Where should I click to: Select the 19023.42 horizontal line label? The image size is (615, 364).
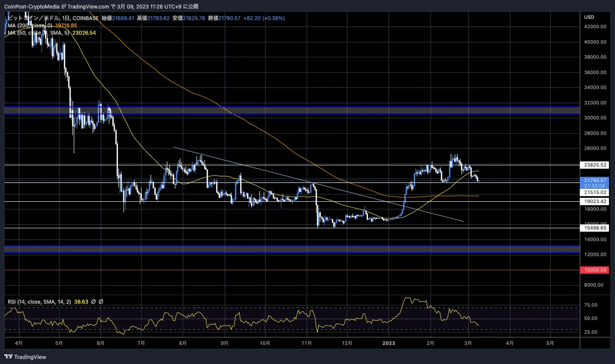point(594,202)
